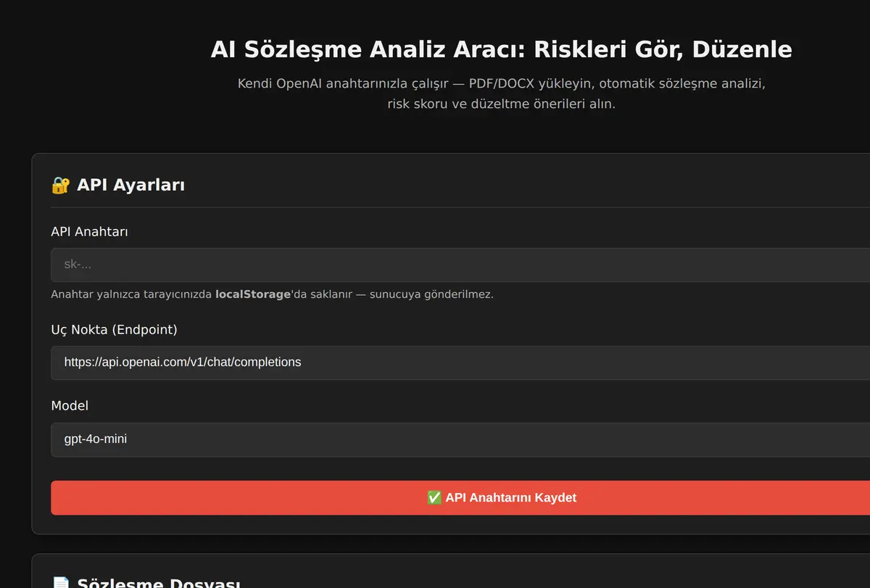Image resolution: width=870 pixels, height=588 pixels.
Task: Click the subtitle line risk skoru ve düzeltme
Action: (x=501, y=104)
